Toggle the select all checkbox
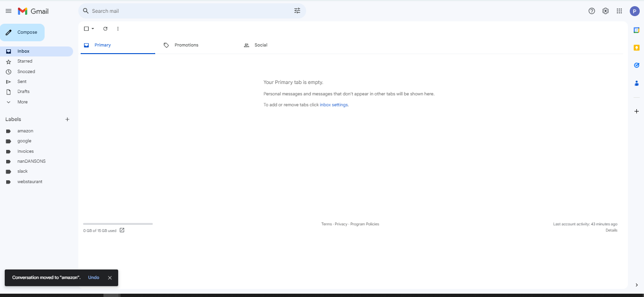The image size is (644, 297). [x=86, y=28]
